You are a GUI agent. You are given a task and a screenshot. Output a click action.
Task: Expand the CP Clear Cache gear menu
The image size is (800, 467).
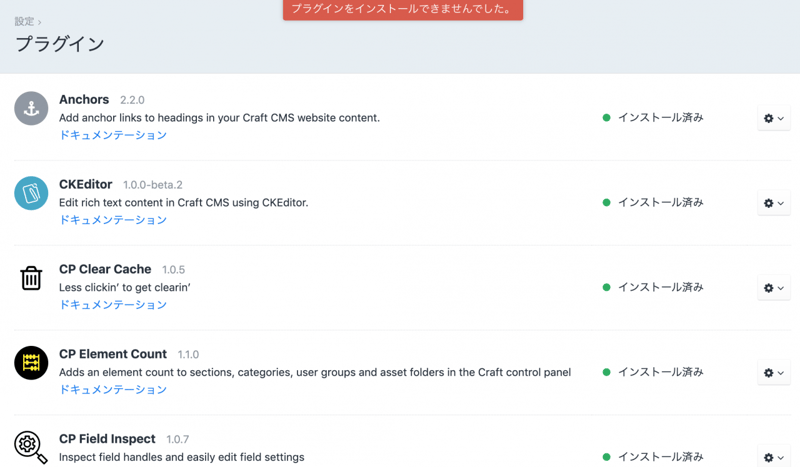(773, 288)
